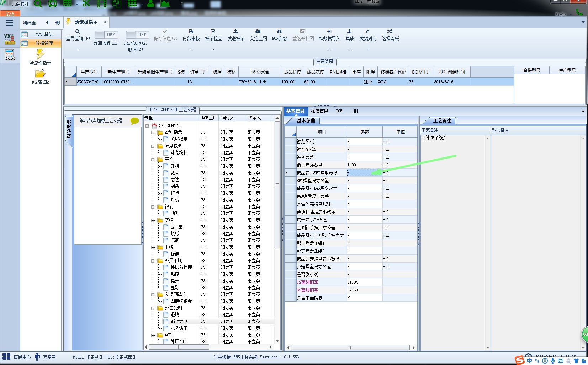Click the 内部审核 printer icon

coord(191,32)
